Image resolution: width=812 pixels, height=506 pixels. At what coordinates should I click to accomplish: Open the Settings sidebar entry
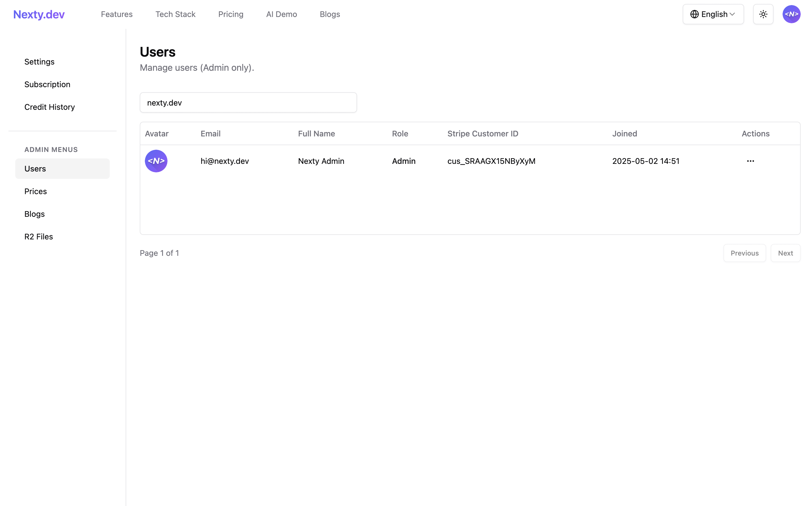tap(39, 62)
